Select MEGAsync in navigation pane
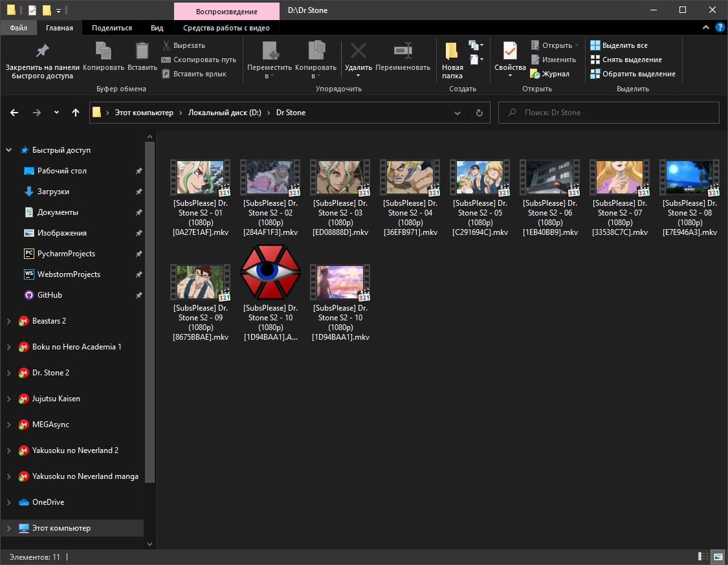The image size is (728, 565). pyautogui.click(x=50, y=425)
